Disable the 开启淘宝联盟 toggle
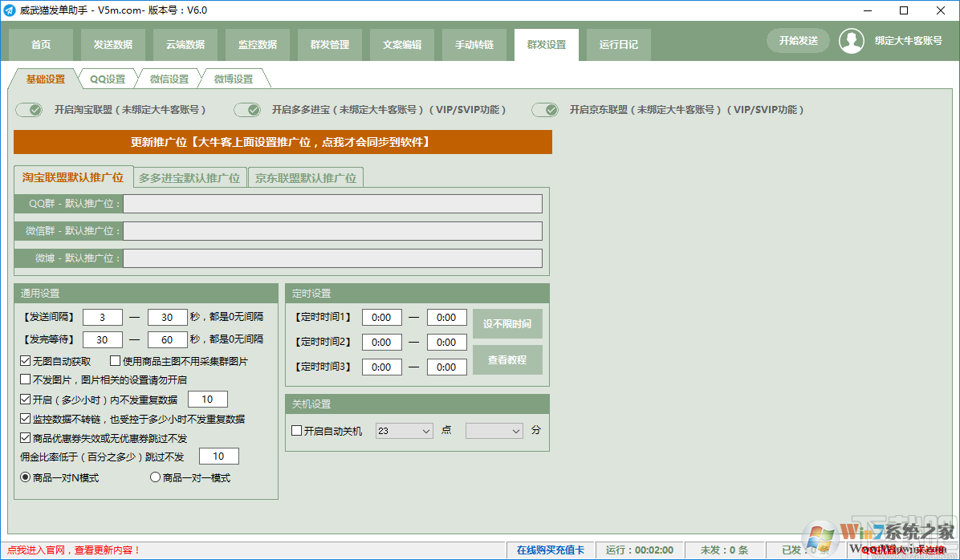960x560 pixels. point(29,109)
